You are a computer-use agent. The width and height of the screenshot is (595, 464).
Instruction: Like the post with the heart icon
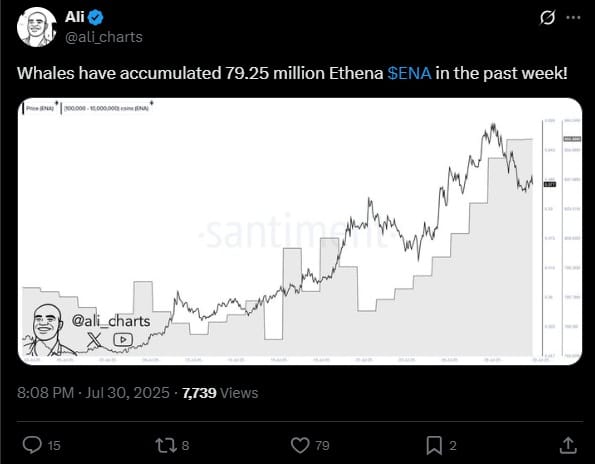pyautogui.click(x=300, y=445)
